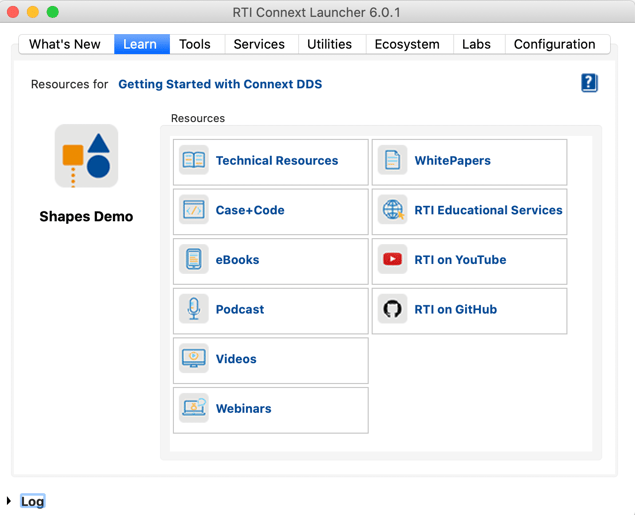Switch to the What's New tab
This screenshot has height=515, width=635.
coord(66,44)
